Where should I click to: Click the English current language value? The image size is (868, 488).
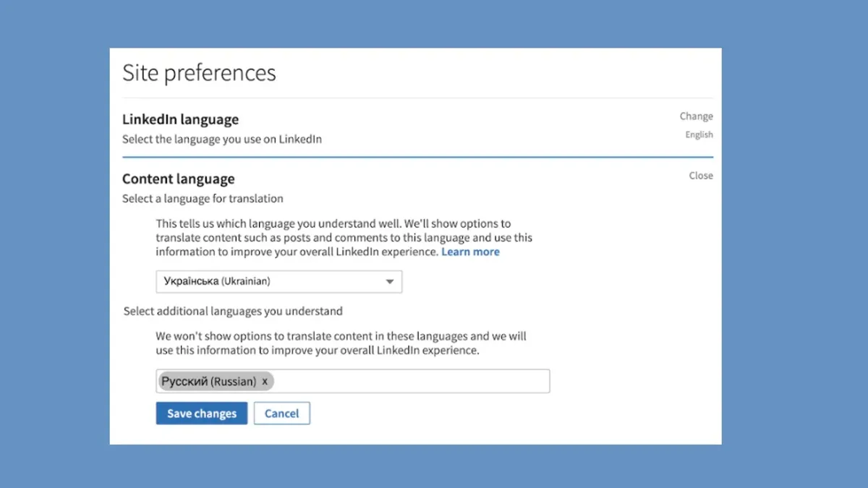pyautogui.click(x=699, y=135)
